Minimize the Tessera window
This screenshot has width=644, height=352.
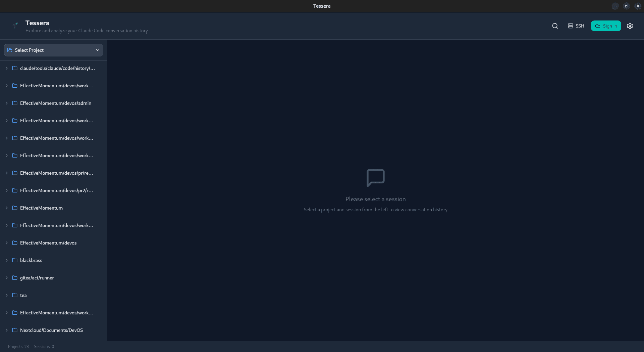[x=615, y=6]
